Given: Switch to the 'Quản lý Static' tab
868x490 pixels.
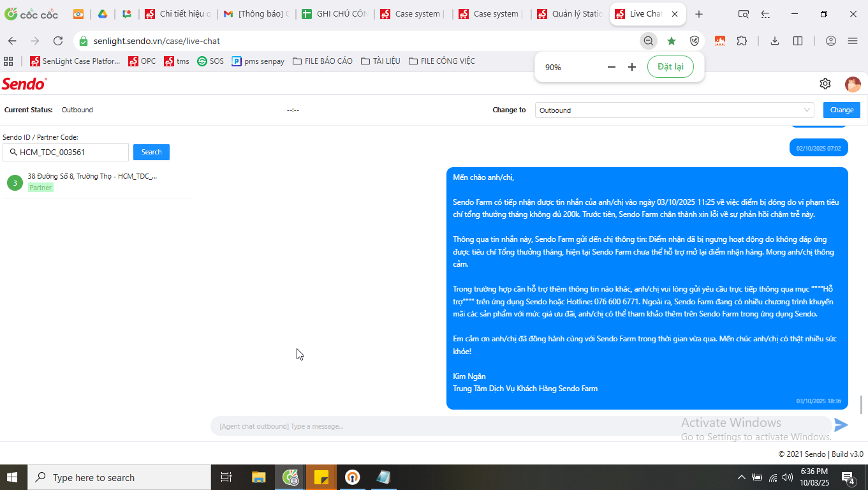Looking at the screenshot, I should (570, 14).
